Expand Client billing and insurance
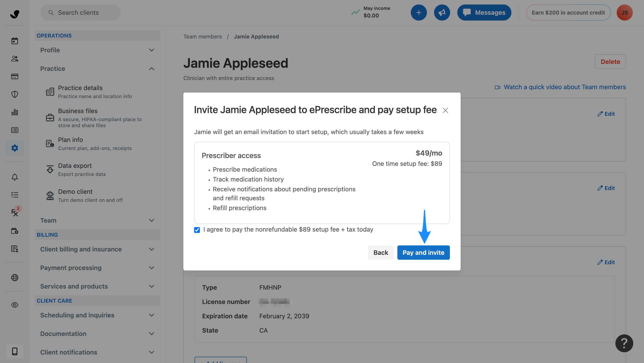 point(97,249)
